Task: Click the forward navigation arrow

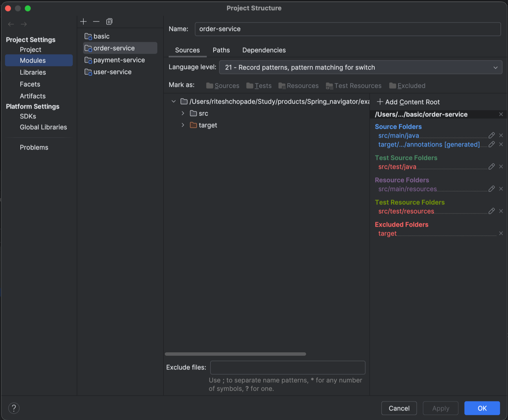Action: point(24,24)
